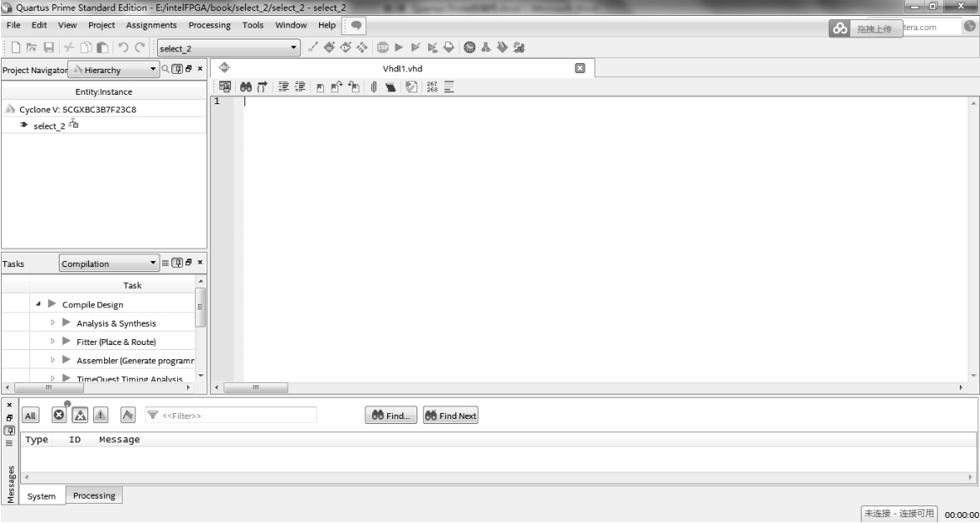Save the file with the floppy disk icon

(48, 48)
